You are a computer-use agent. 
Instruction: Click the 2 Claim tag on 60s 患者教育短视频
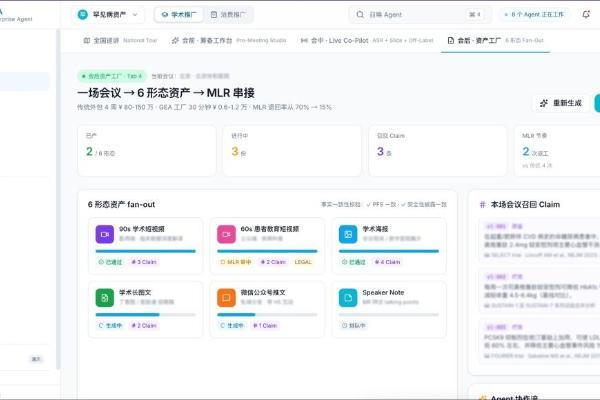point(273,262)
